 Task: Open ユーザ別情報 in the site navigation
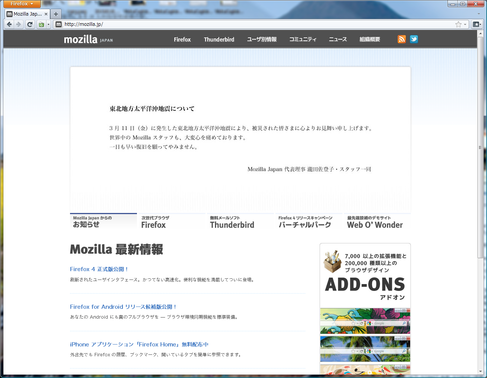262,39
